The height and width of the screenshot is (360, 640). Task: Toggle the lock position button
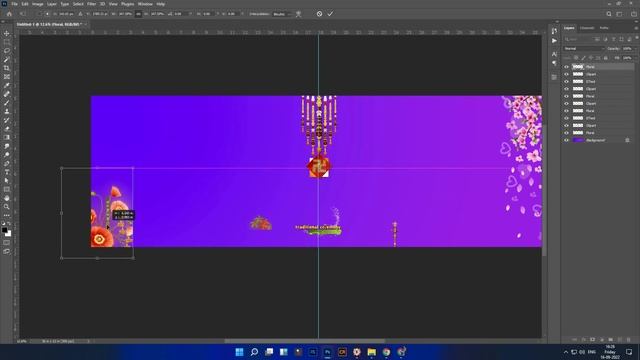tap(591, 58)
